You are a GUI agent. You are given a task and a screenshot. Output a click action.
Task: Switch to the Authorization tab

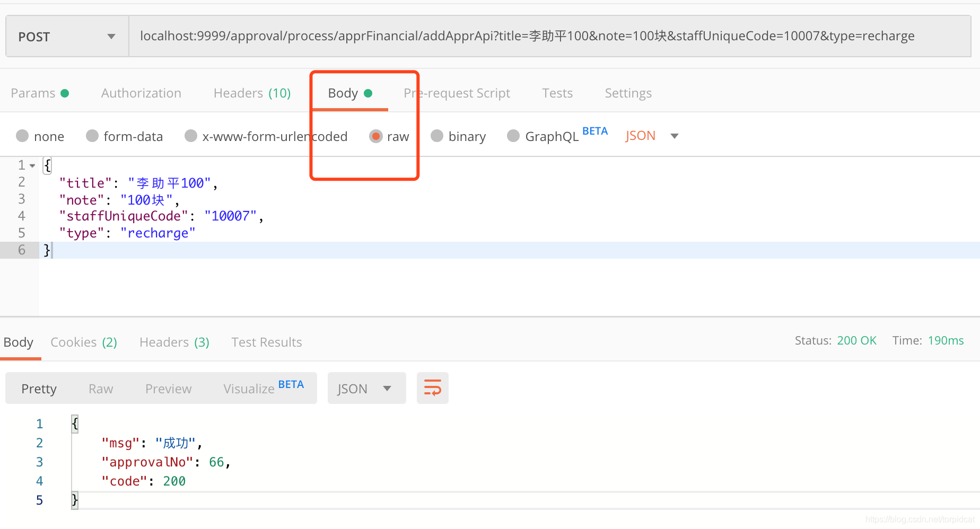[x=141, y=93]
